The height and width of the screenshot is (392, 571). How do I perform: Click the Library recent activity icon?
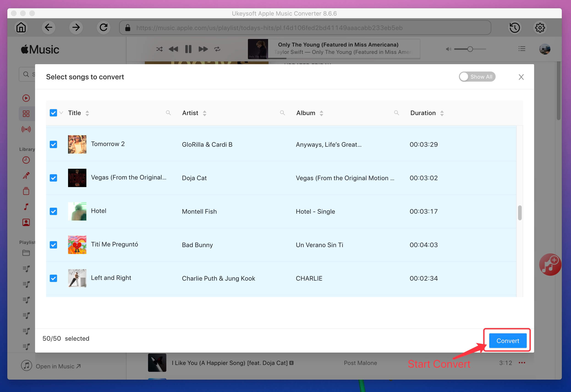point(26,160)
